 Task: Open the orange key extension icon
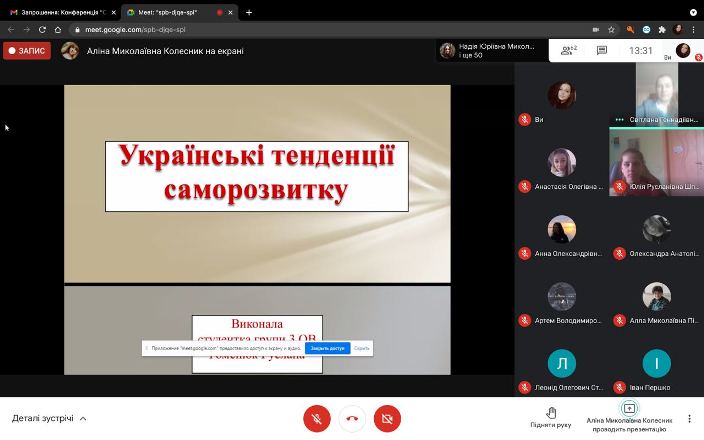pyautogui.click(x=630, y=30)
